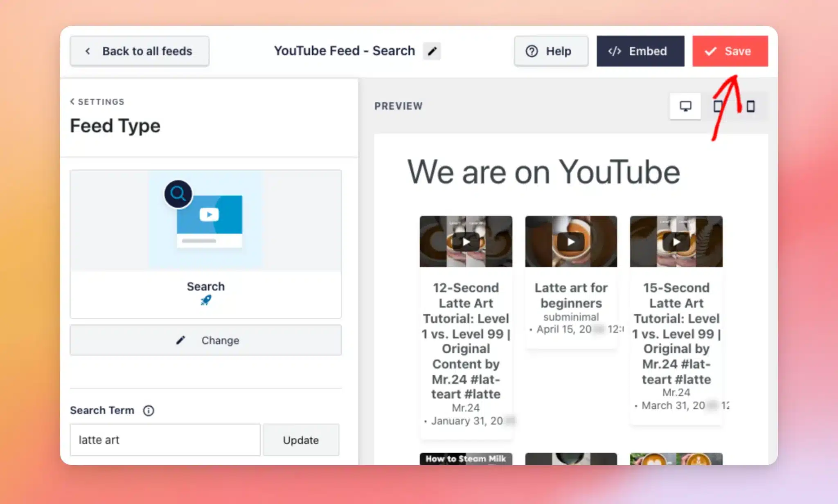Click the 'Latte art for beginners' title
Image resolution: width=838 pixels, height=504 pixels.
pos(571,295)
